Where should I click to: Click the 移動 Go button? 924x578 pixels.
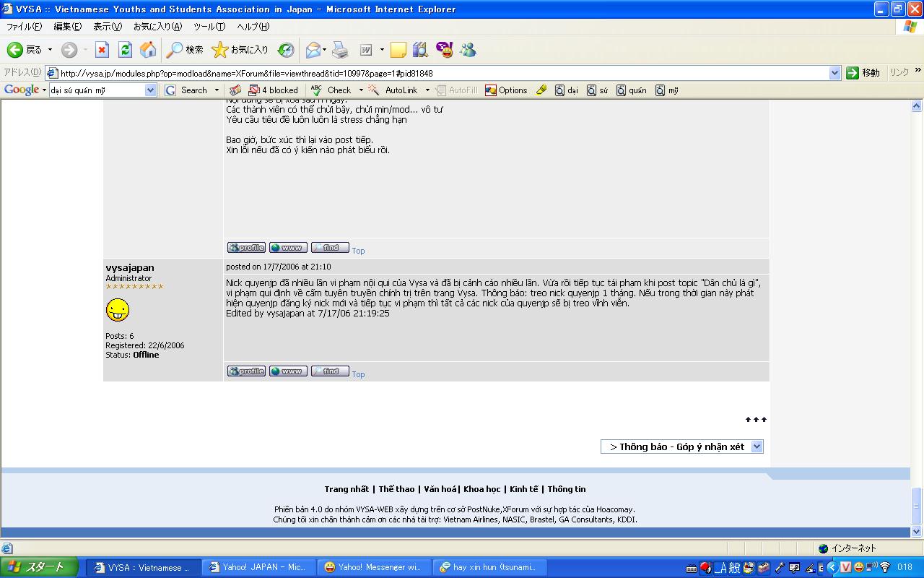[863, 73]
